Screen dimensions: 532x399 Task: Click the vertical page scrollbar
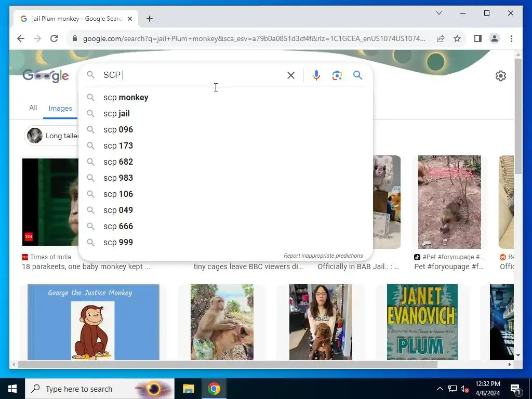click(518, 116)
